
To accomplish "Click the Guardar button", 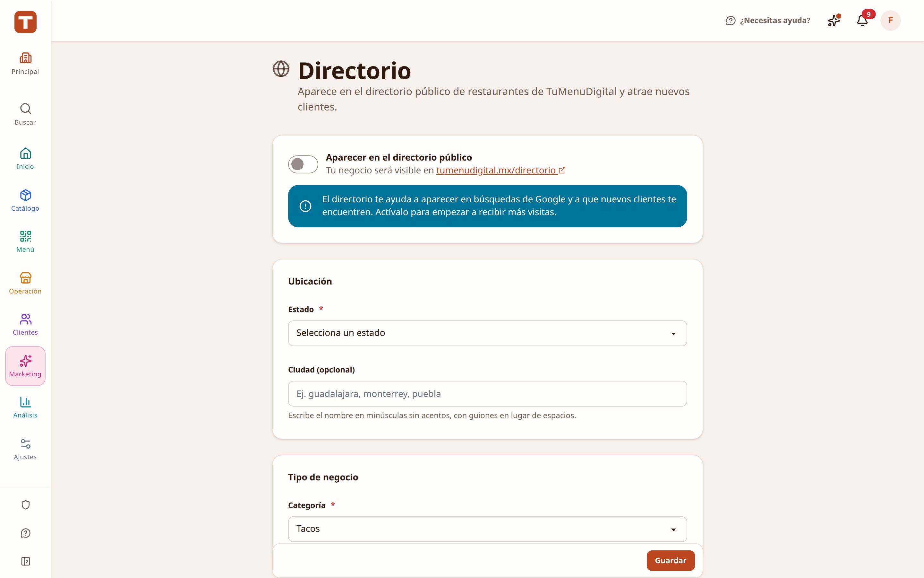I will point(671,560).
